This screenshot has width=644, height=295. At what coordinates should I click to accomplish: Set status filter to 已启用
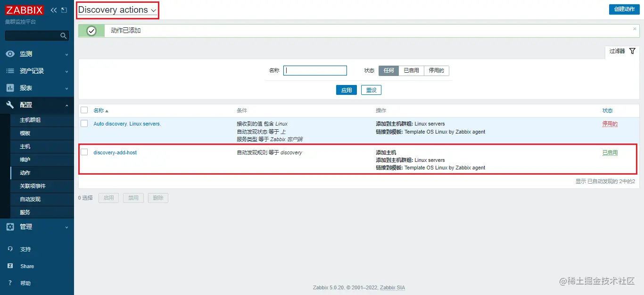tap(411, 70)
